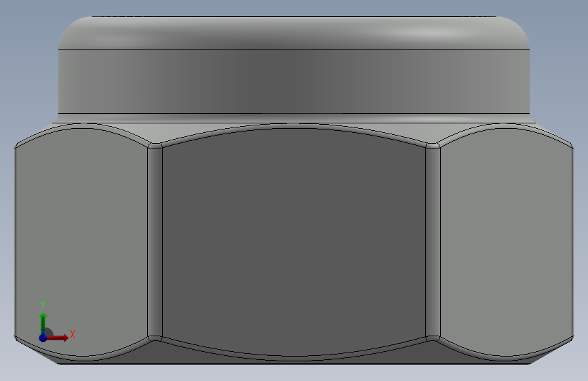Screen dimensions: 588x381
Task: Select the left hex face of the nut
Action: coord(82,243)
